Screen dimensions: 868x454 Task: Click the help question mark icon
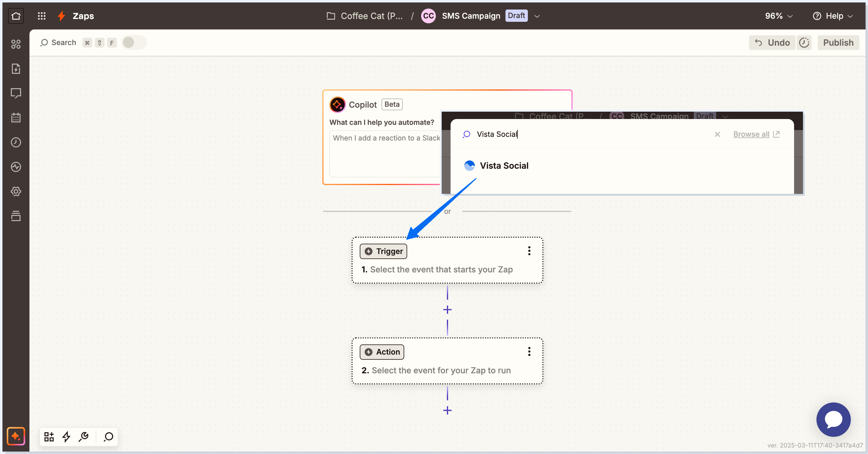tap(817, 16)
